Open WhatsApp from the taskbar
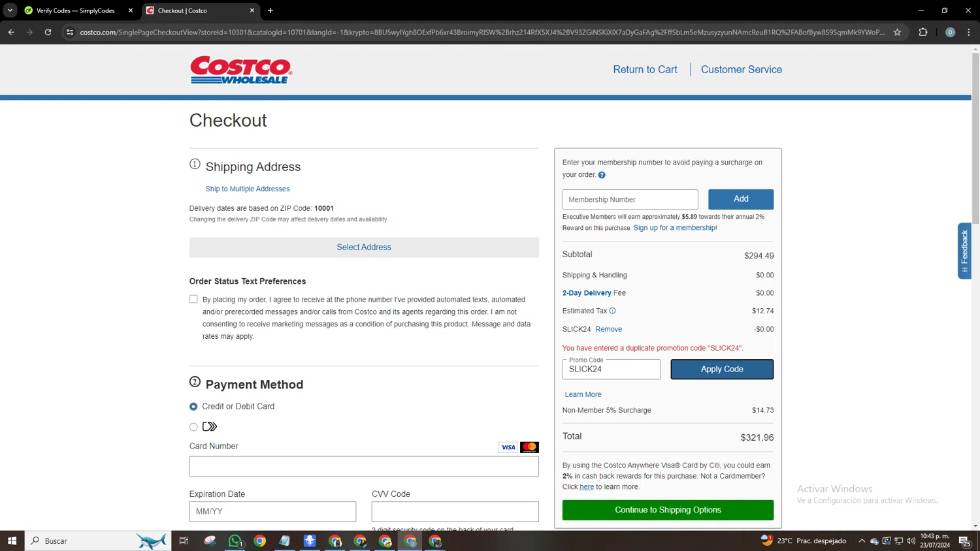The image size is (980, 551). click(x=235, y=541)
